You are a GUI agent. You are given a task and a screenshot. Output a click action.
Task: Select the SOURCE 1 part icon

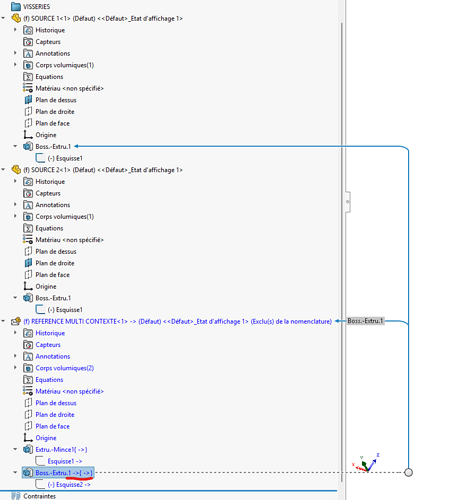[x=16, y=18]
